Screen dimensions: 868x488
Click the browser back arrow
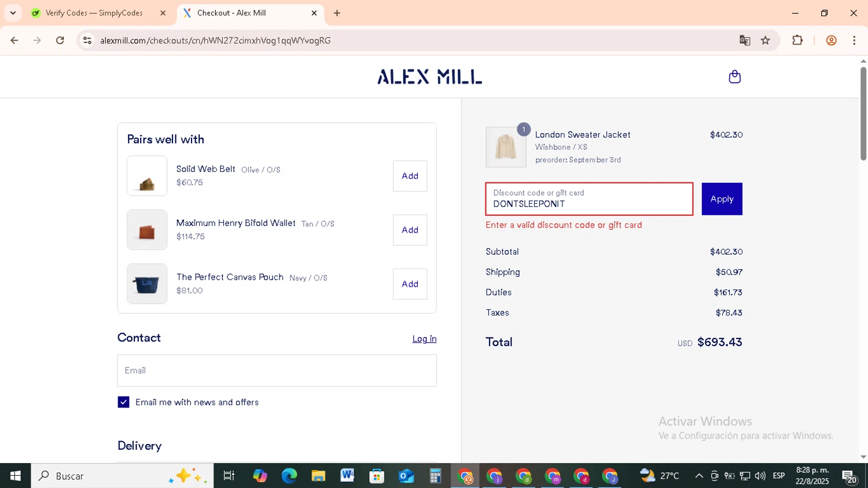click(14, 41)
